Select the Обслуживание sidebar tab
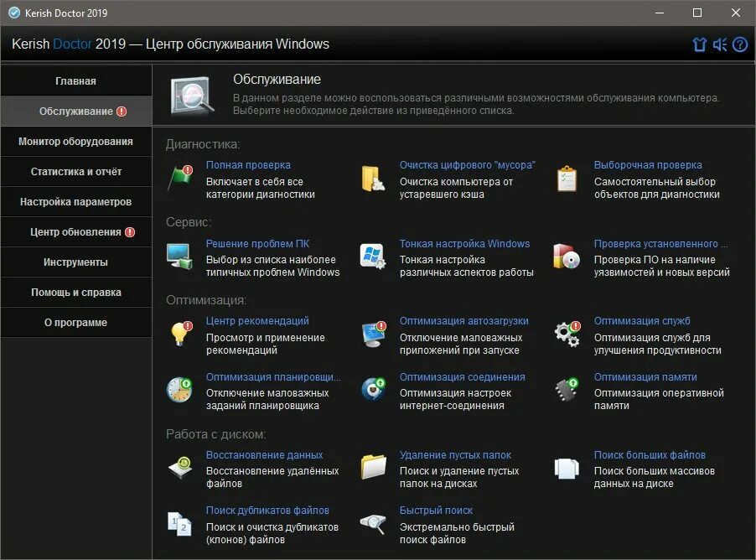Screen dimensions: 756x560 click(75, 111)
